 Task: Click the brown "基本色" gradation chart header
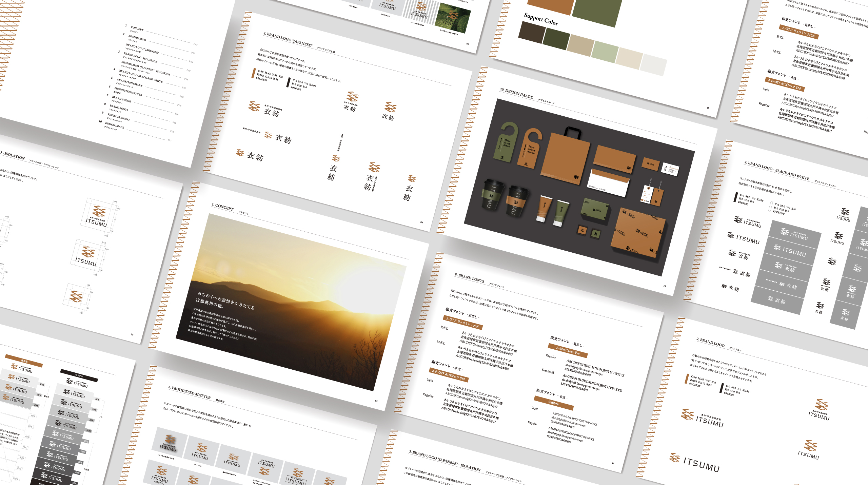[x=24, y=361]
